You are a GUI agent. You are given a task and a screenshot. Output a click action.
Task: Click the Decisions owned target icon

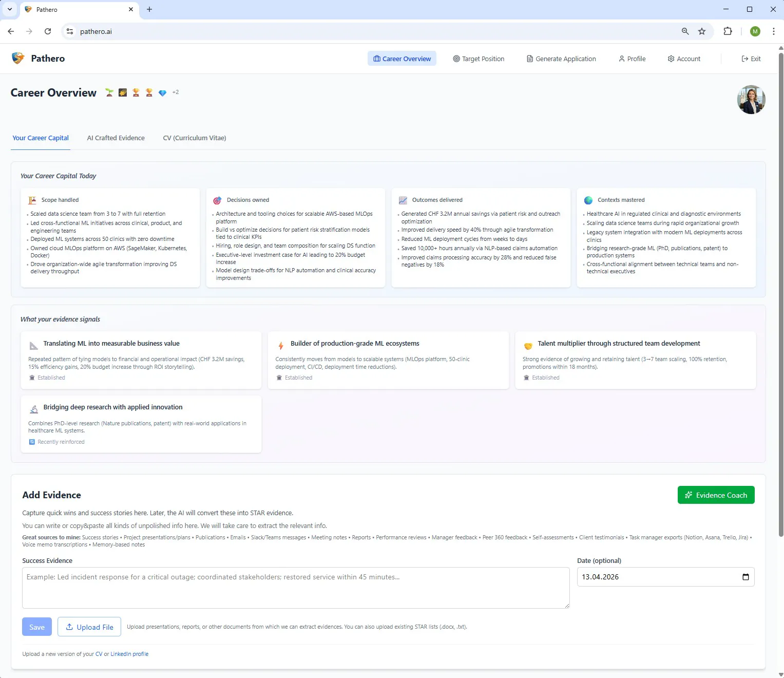click(x=217, y=200)
